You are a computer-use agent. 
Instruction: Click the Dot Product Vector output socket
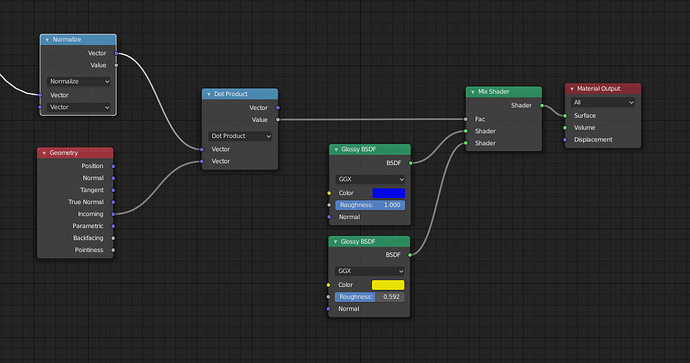click(x=278, y=108)
